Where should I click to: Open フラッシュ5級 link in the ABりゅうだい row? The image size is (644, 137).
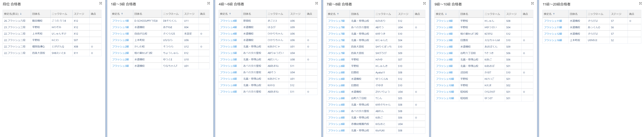pos(228,53)
